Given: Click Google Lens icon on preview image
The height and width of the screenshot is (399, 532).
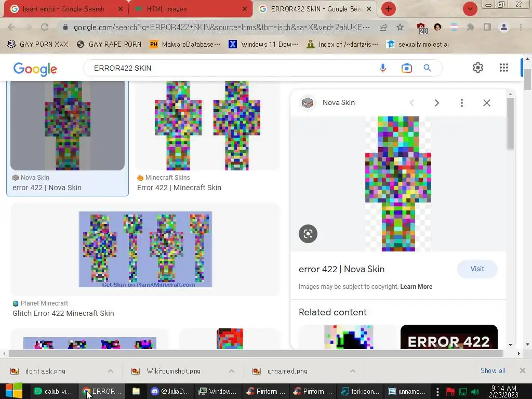Looking at the screenshot, I should 308,233.
